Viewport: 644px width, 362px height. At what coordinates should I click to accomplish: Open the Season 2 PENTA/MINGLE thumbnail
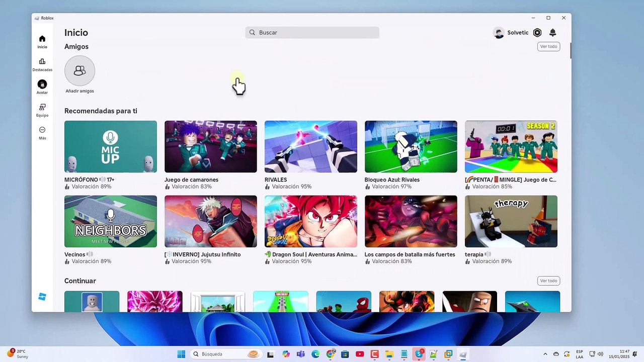pos(511,146)
